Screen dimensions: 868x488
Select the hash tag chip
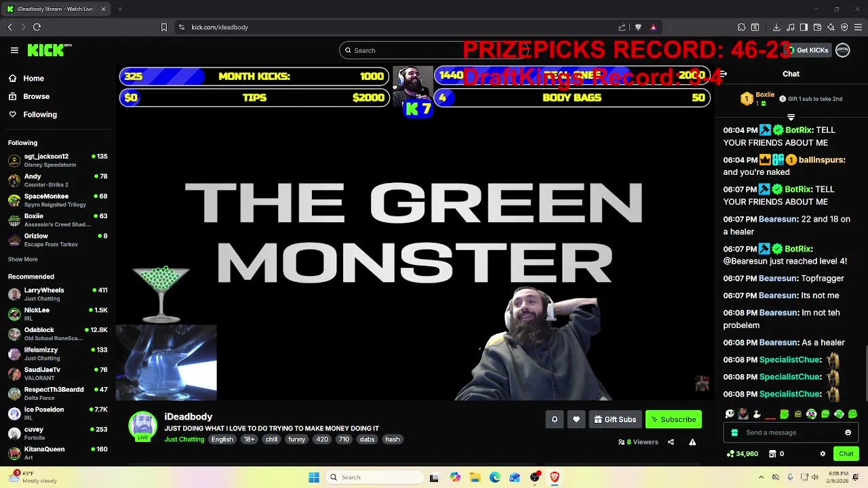tap(393, 439)
